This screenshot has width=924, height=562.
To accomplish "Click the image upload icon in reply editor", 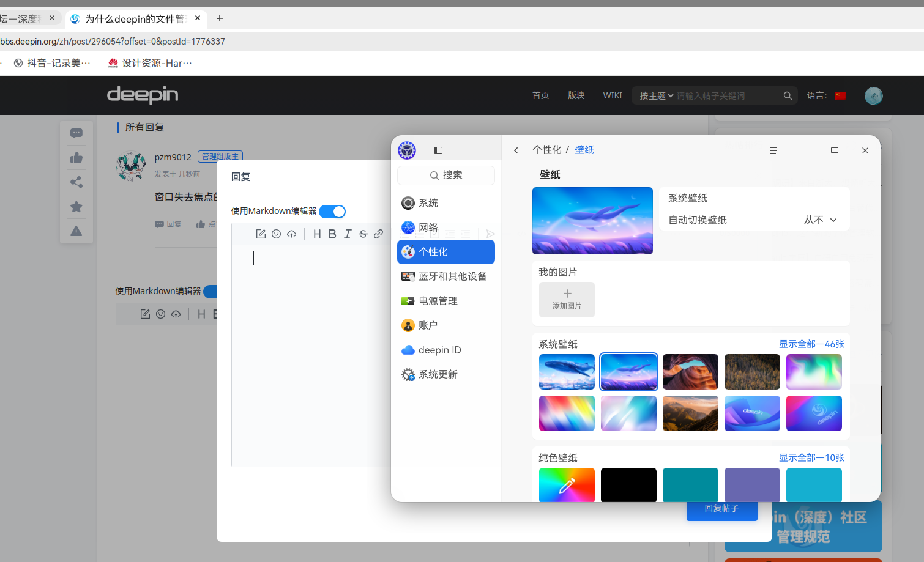I will (291, 234).
